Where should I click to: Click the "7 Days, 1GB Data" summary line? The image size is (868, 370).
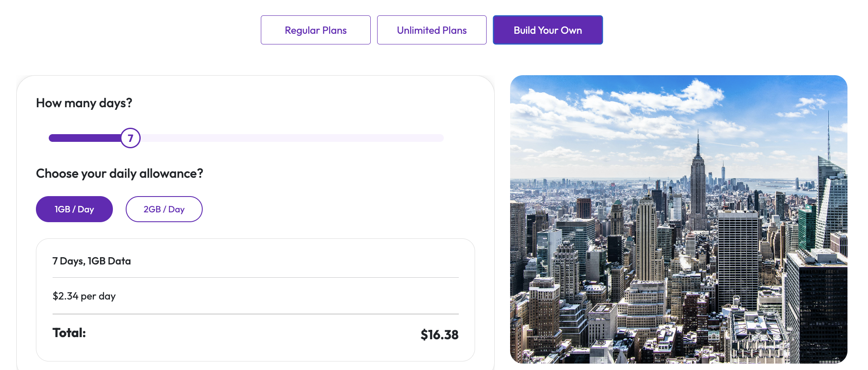point(92,261)
